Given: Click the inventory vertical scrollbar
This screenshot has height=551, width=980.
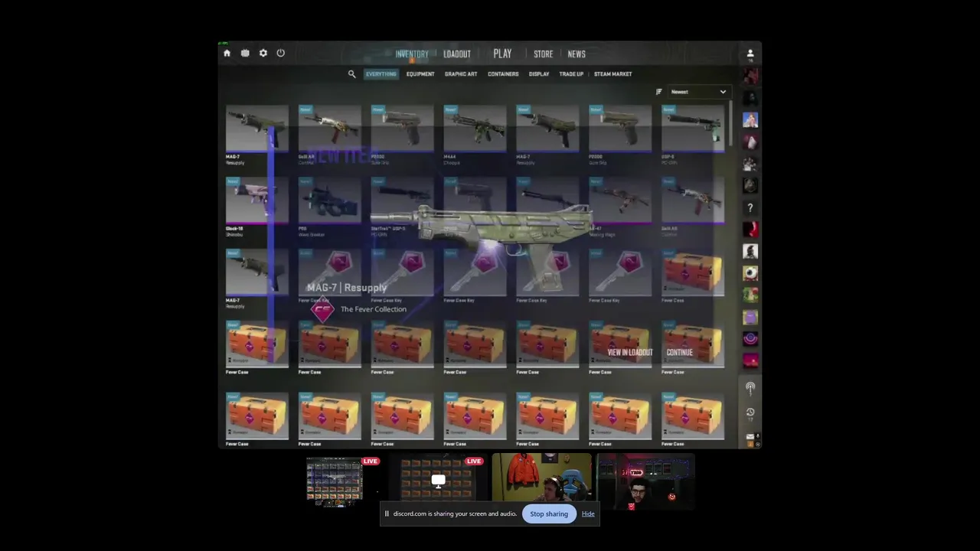Looking at the screenshot, I should (732, 122).
